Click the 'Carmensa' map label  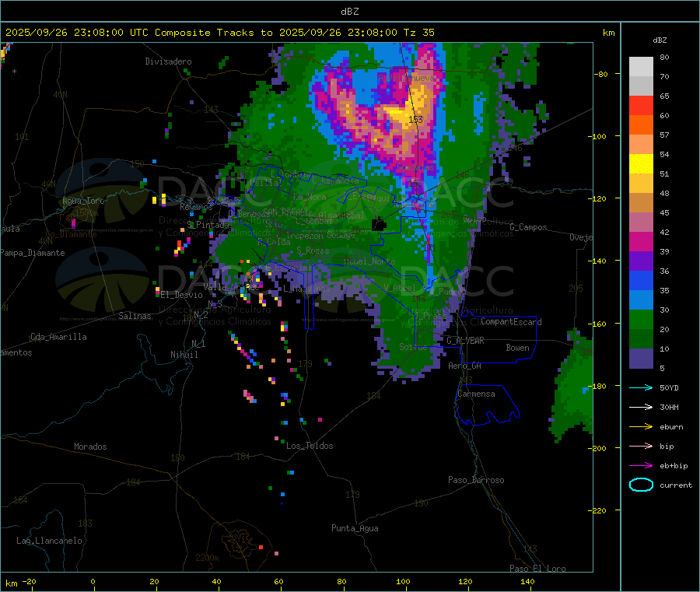pos(476,394)
